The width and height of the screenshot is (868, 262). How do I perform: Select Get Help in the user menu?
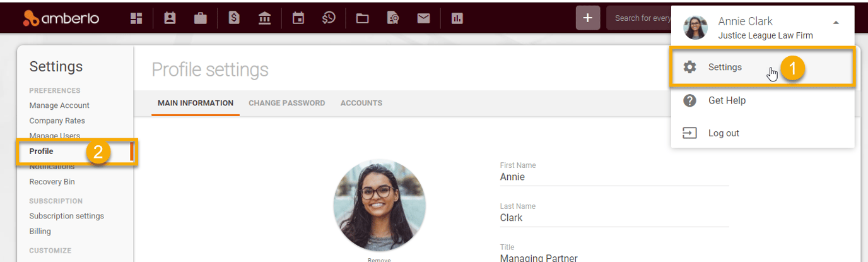763,100
